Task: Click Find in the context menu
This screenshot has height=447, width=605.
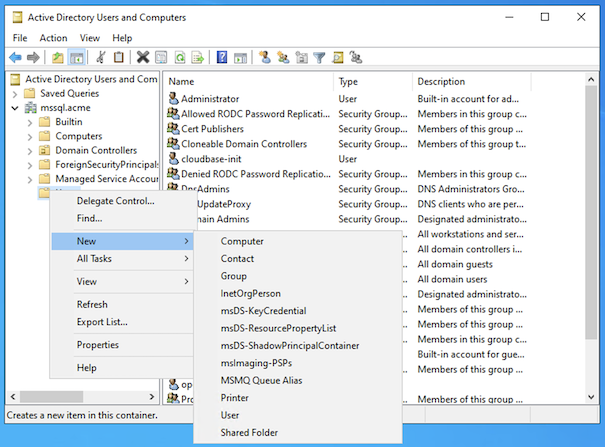Action: [x=122, y=218]
